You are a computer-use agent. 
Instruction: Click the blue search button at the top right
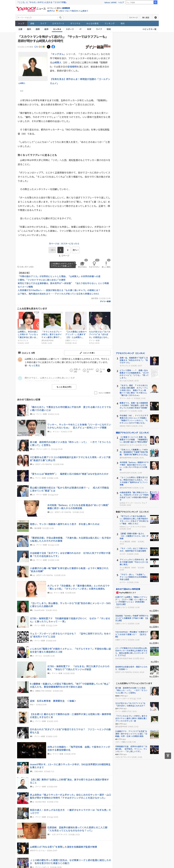pos(155,2)
